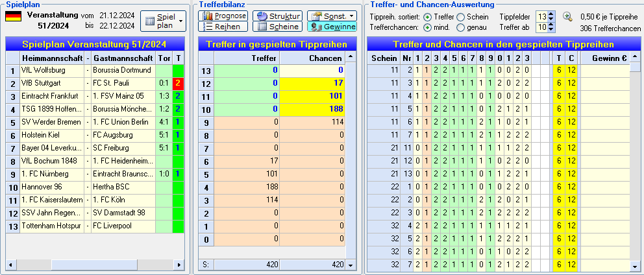Open the Scheine view
This screenshot has width=644, height=275.
point(277,27)
